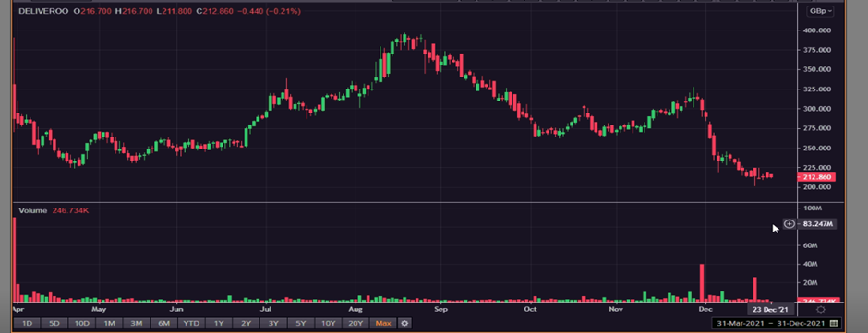The height and width of the screenshot is (333, 868).
Task: Click the C212.860 close value in header
Action: 215,11
